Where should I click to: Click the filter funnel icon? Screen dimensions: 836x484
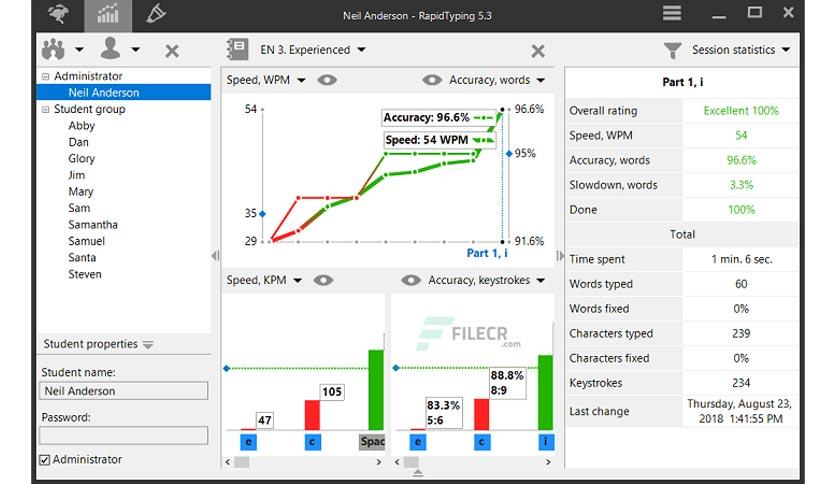tap(673, 51)
